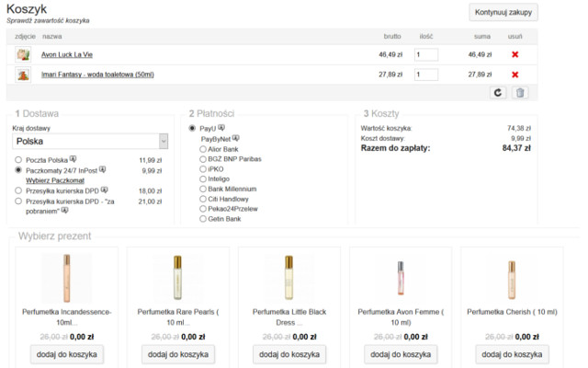588x368 pixels.
Task: Choose Pekao24Przelew payment option
Action: 203,209
